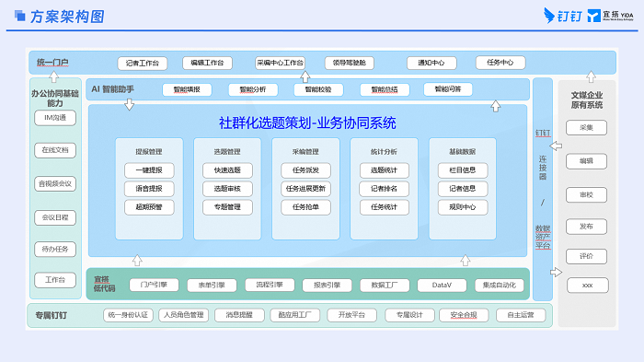Viewport: 644px width, 362px height.
Task: Click the 智能分析 box
Action: pyautogui.click(x=253, y=89)
